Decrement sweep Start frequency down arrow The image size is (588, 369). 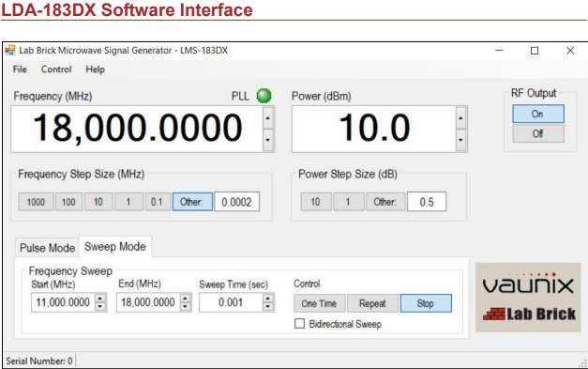pyautogui.click(x=100, y=307)
